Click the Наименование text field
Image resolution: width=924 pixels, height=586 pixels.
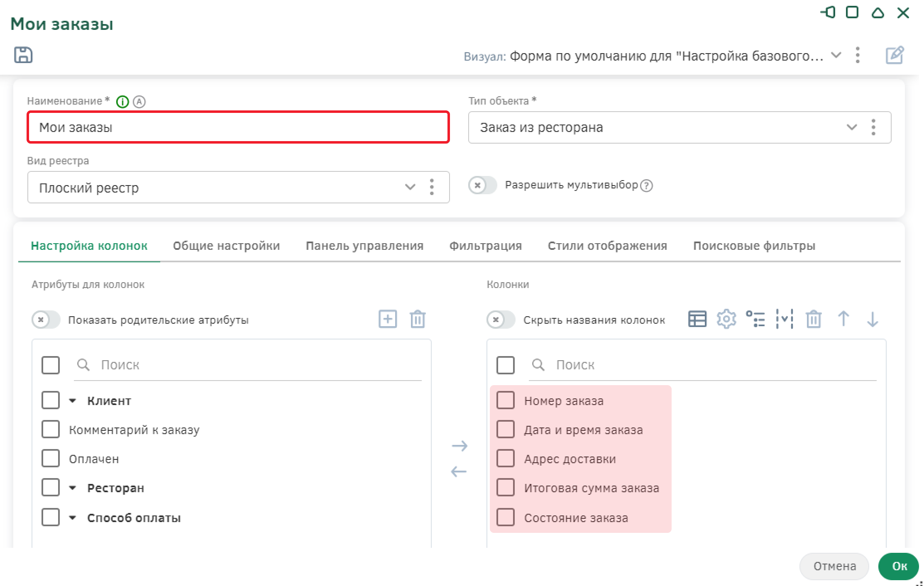238,127
